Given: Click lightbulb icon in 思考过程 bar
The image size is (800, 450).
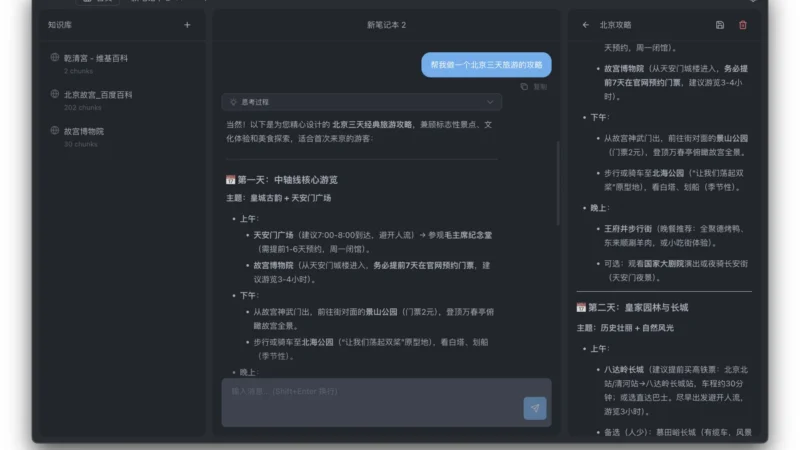Looking at the screenshot, I should click(233, 102).
